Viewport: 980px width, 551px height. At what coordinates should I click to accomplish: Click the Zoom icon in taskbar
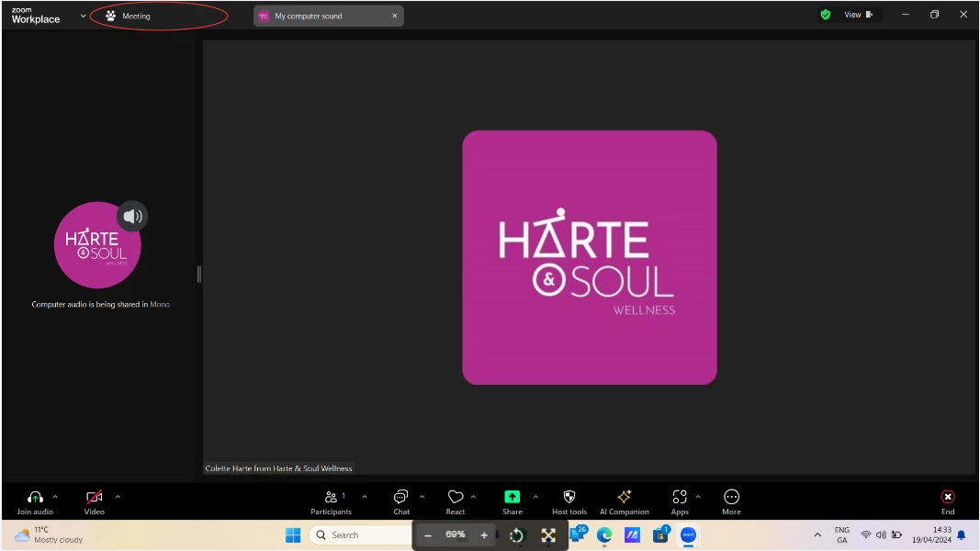click(688, 535)
